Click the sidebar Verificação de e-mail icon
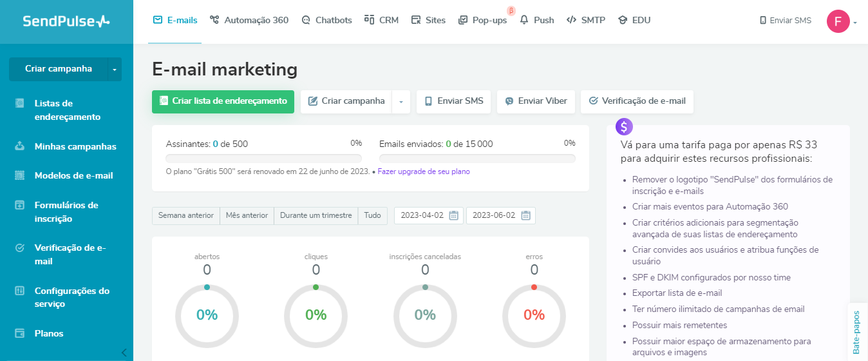 pyautogui.click(x=20, y=248)
